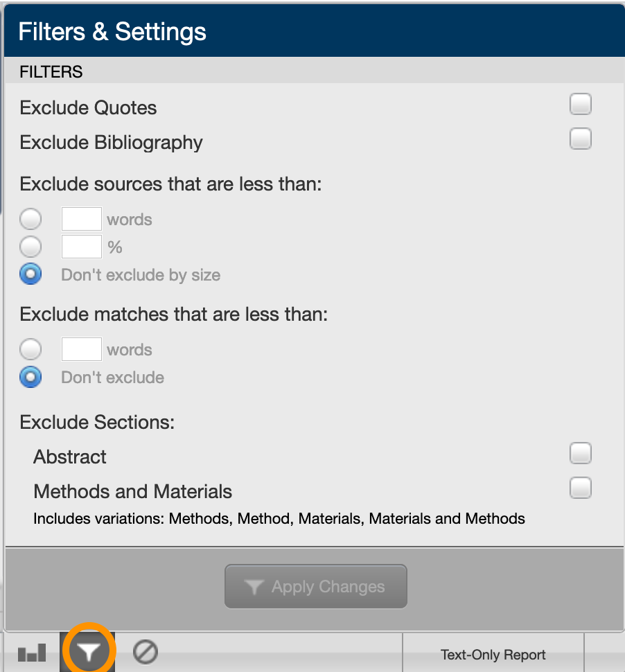Click the sources percentage input field
This screenshot has width=625, height=672.
click(82, 247)
